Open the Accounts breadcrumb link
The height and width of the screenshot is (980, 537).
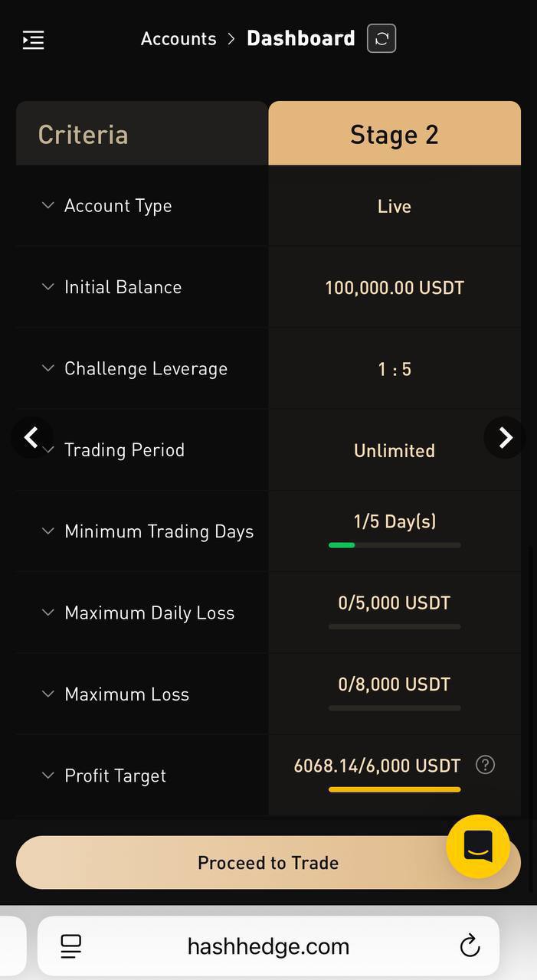tap(178, 39)
